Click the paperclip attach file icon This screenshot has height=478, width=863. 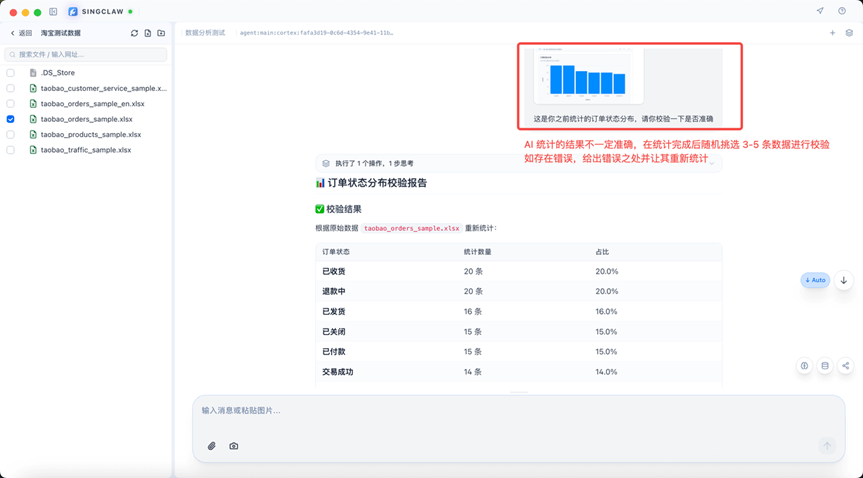click(x=212, y=446)
